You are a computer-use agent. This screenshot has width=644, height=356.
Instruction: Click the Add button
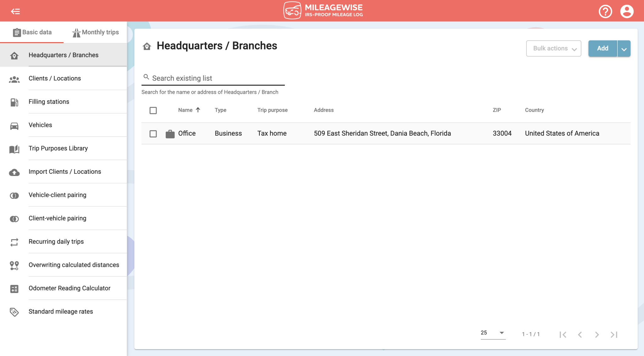pos(602,48)
